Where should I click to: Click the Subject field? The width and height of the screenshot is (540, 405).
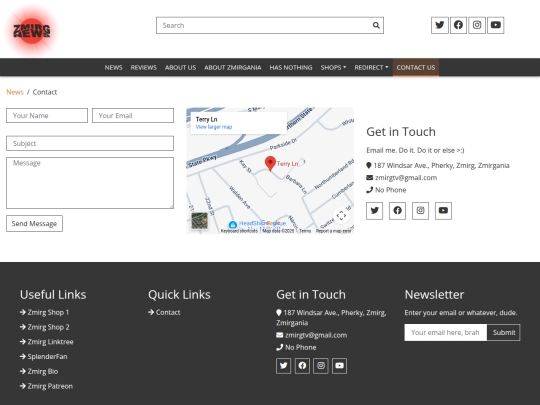pos(90,143)
